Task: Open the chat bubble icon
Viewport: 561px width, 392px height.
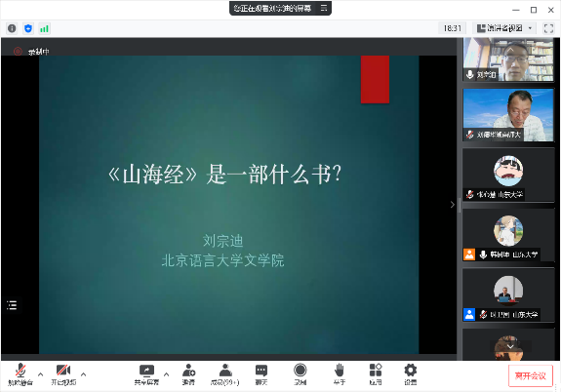Action: [x=261, y=374]
